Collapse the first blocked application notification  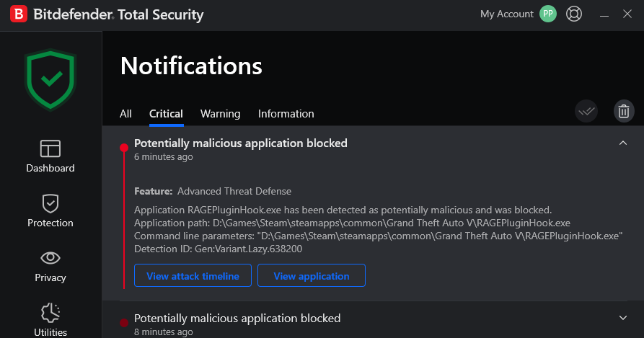[623, 143]
